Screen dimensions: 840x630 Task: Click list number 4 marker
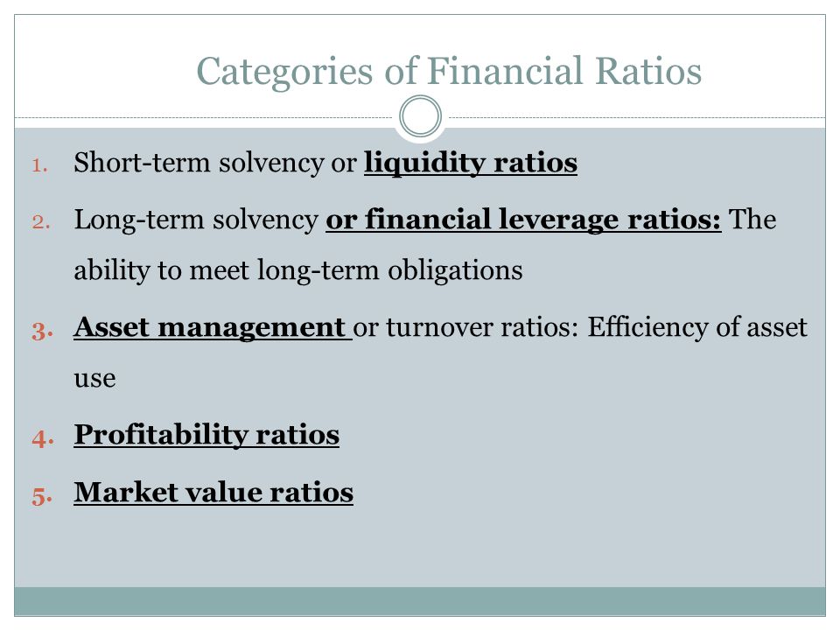coord(43,437)
